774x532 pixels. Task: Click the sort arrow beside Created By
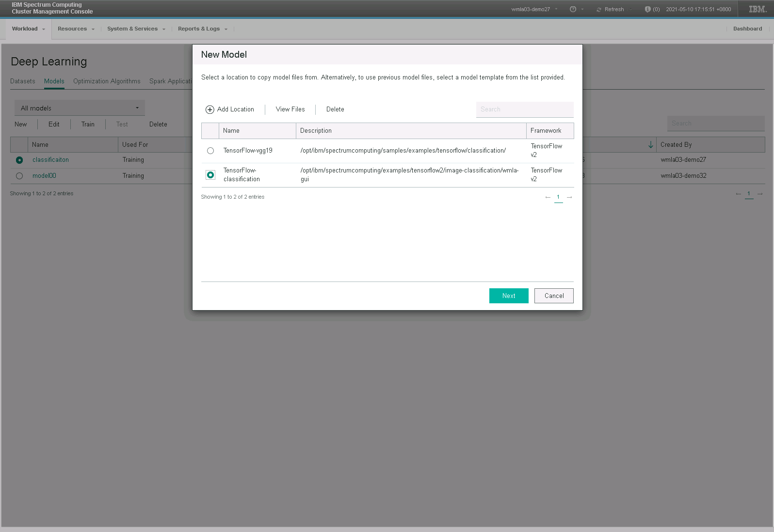(651, 144)
